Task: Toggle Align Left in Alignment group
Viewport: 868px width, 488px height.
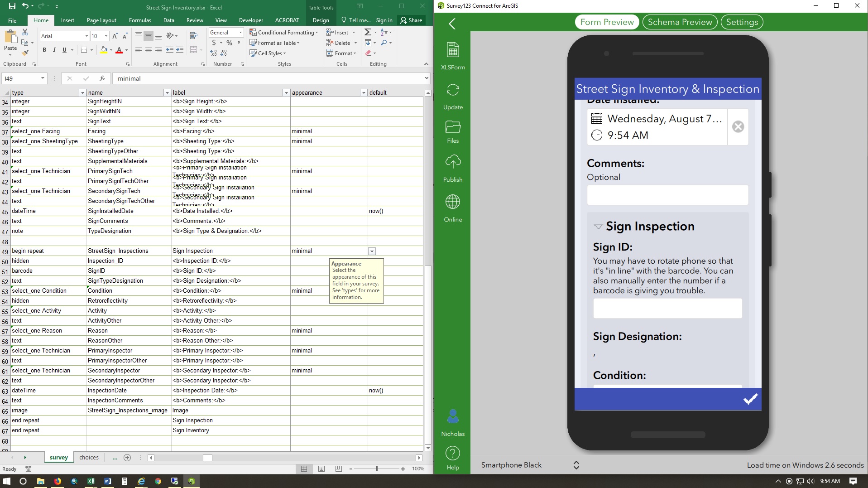Action: [139, 50]
